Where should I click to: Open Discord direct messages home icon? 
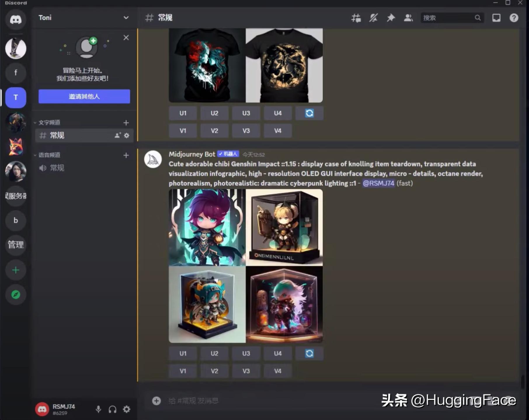(x=16, y=20)
